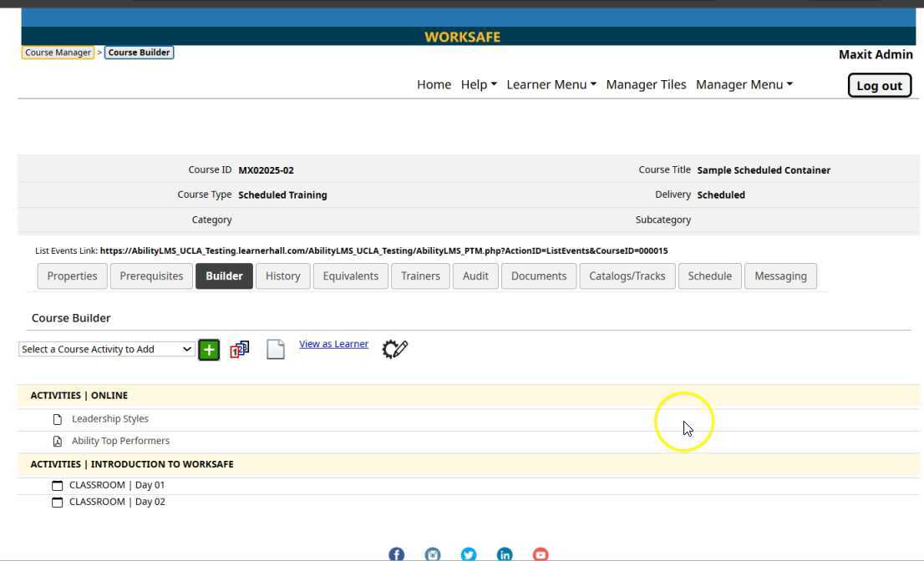Click the Log out button
Viewport: 924px width, 561px height.
(x=879, y=85)
